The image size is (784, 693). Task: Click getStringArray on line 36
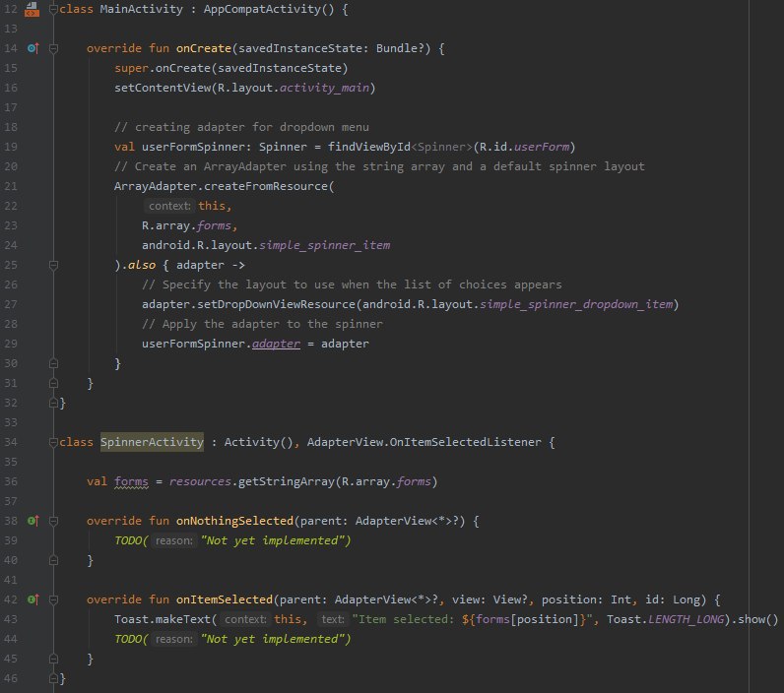[286, 481]
